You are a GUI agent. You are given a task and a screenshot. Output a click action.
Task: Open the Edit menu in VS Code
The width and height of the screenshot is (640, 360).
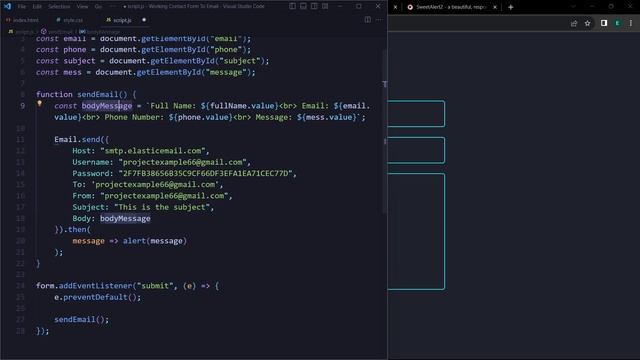point(37,7)
